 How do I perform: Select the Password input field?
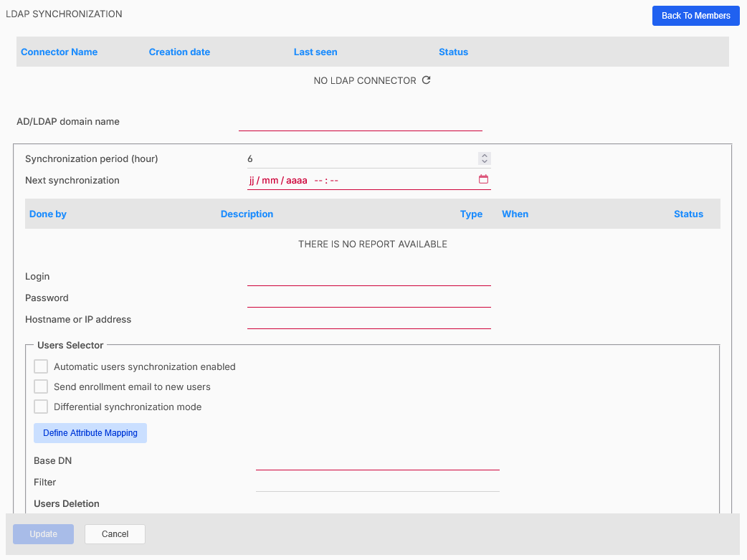point(368,298)
